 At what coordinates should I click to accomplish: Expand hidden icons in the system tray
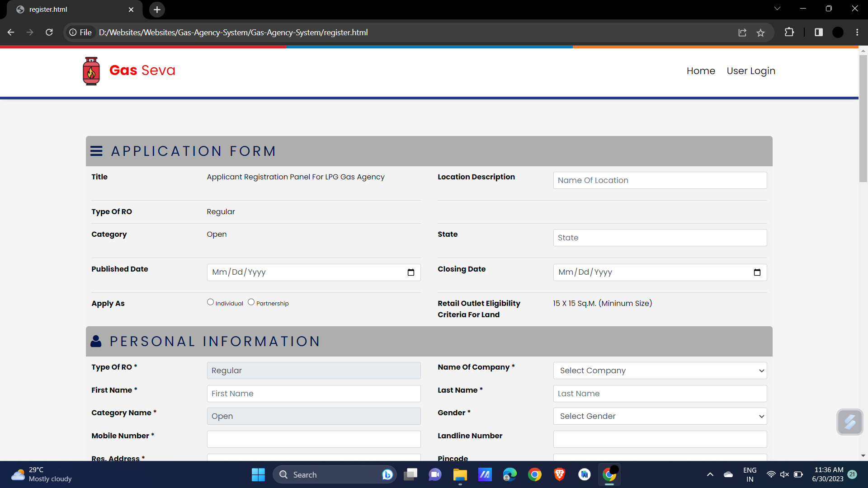click(710, 474)
